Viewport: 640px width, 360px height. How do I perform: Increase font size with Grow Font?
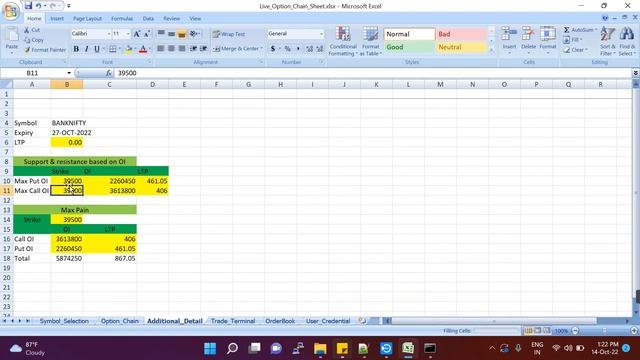[137, 34]
